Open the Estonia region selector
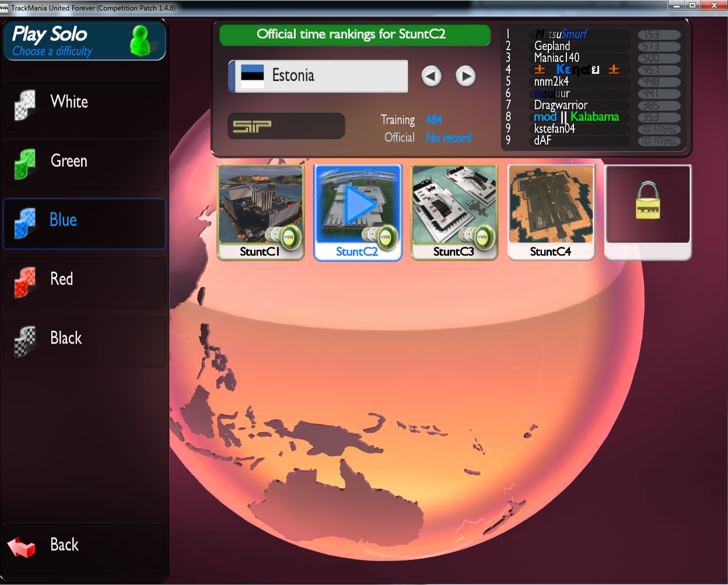The width and height of the screenshot is (728, 585). 318,76
